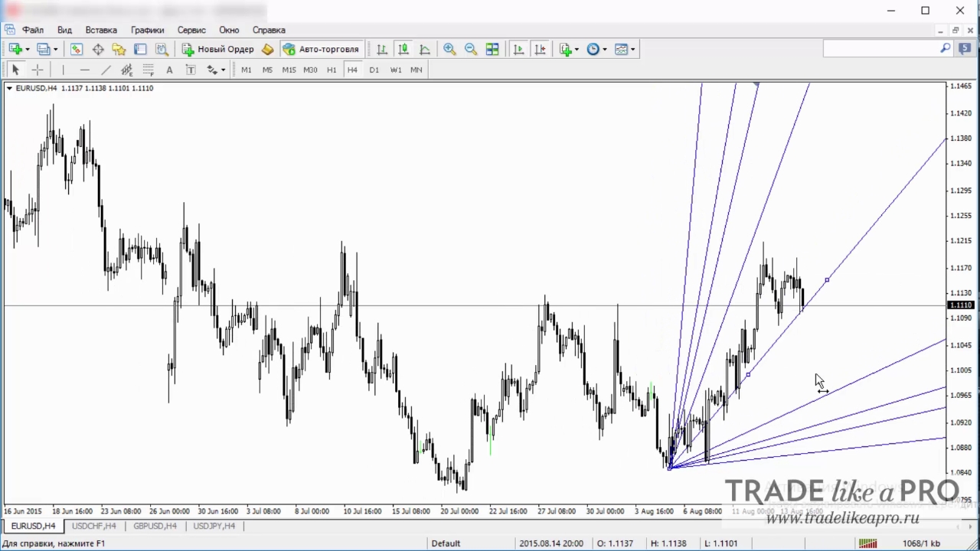The width and height of the screenshot is (980, 551).
Task: Toggle chart shift button
Action: coord(540,49)
